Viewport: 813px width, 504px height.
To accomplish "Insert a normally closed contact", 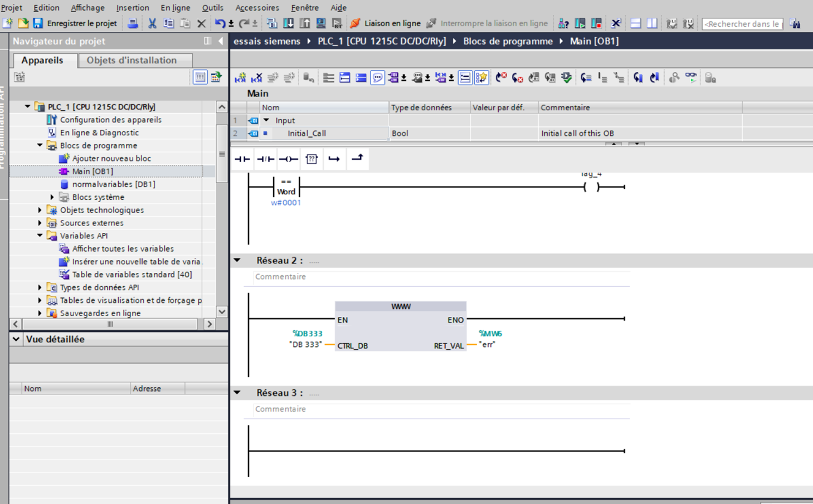I will pos(265,159).
